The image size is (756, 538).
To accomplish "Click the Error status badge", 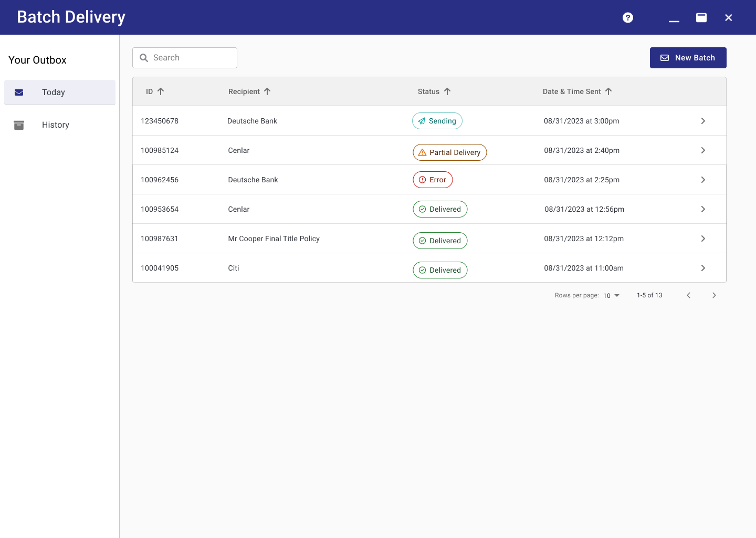I will point(433,180).
